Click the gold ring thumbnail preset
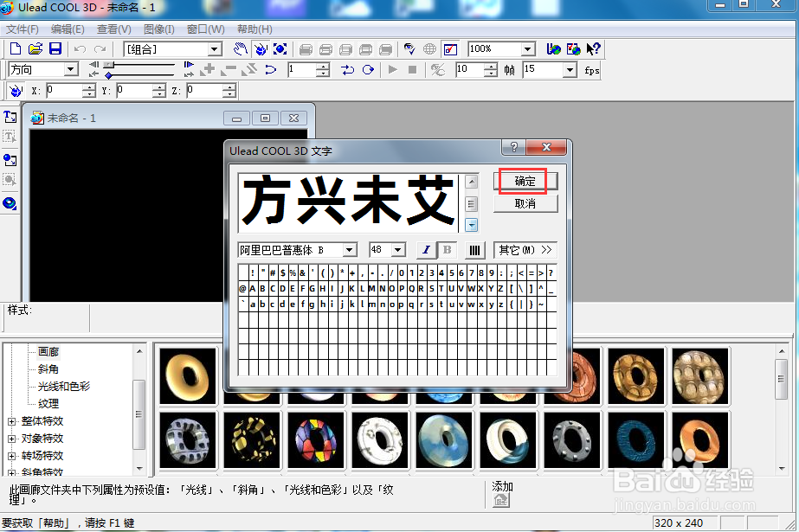The image size is (799, 532). click(x=188, y=377)
